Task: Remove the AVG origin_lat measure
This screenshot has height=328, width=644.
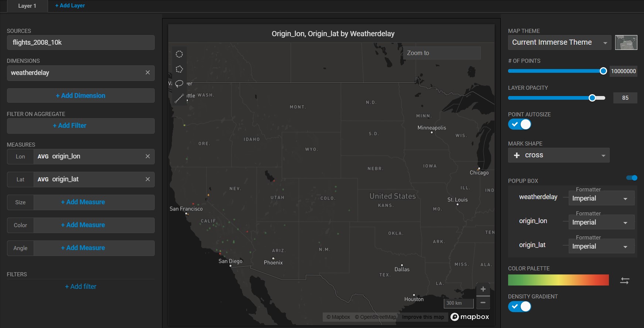Action: 148,179
